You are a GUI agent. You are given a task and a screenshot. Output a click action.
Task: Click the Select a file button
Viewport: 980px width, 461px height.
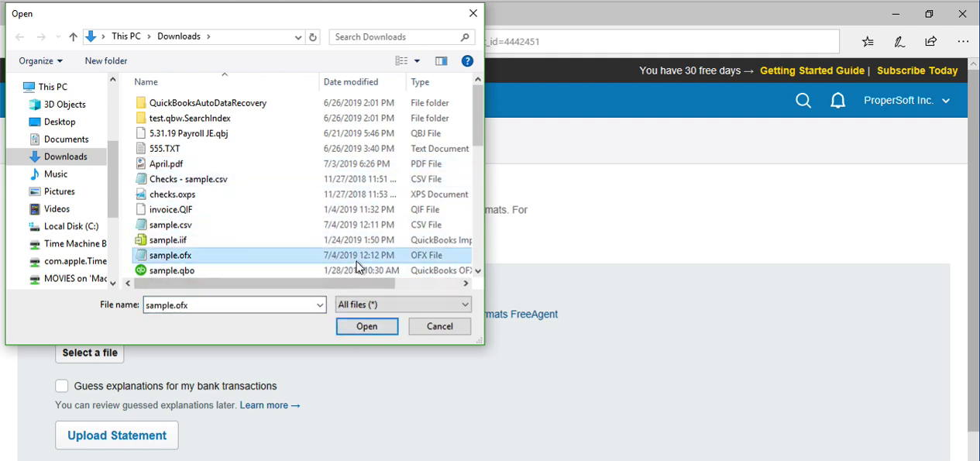[x=90, y=353]
